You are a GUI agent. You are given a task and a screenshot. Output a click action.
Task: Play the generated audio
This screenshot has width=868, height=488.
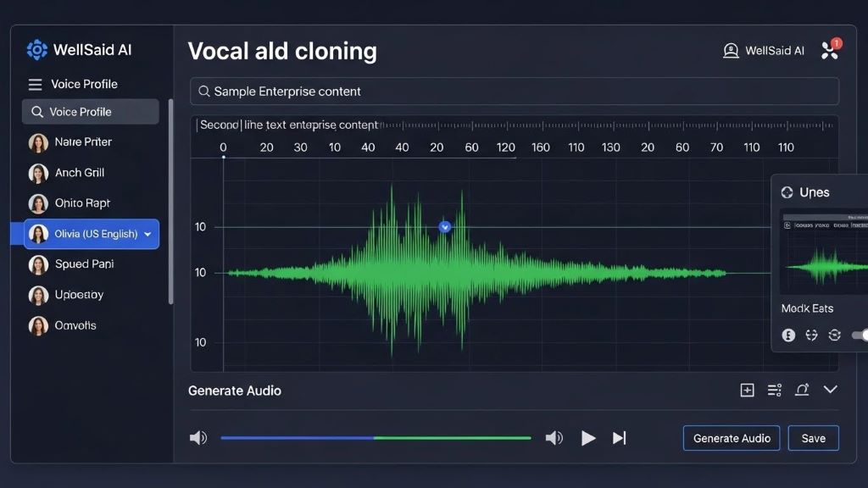pyautogui.click(x=588, y=438)
